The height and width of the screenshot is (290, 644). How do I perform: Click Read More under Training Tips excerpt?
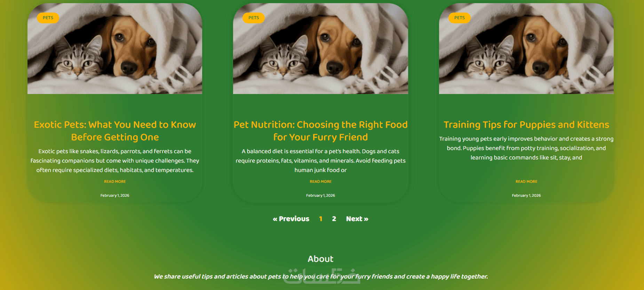(x=526, y=182)
